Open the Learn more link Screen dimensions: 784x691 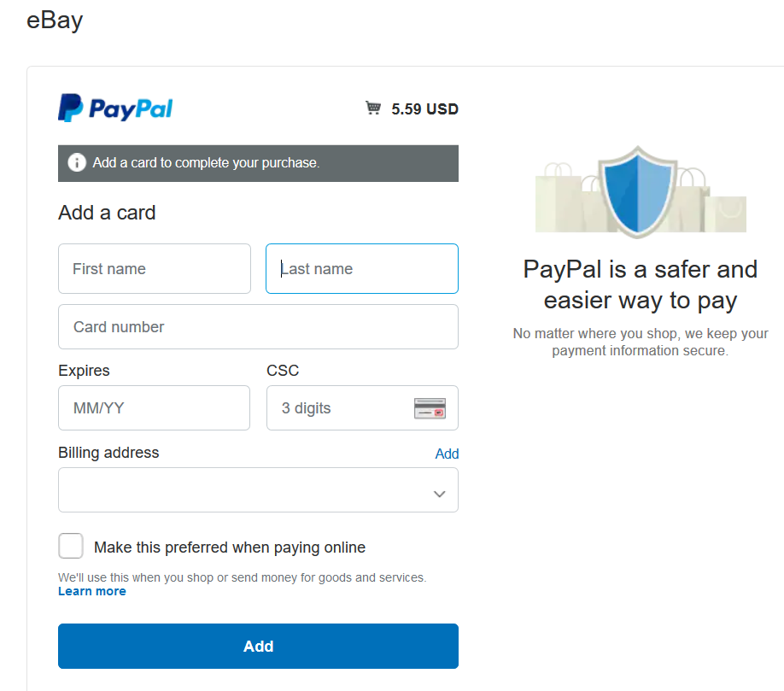click(92, 592)
